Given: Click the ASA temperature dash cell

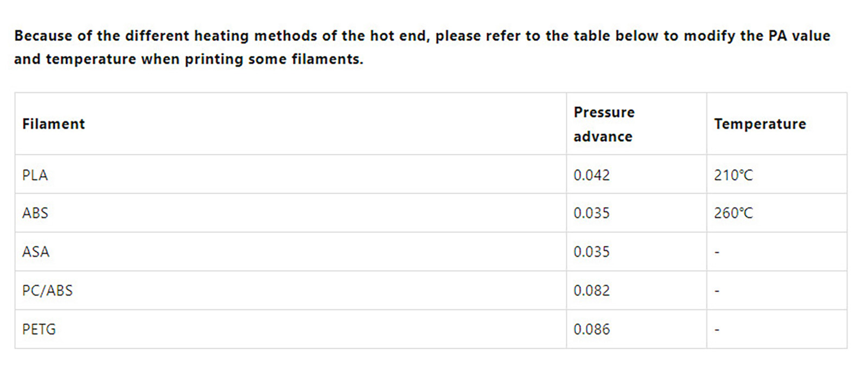Looking at the screenshot, I should coord(777,251).
